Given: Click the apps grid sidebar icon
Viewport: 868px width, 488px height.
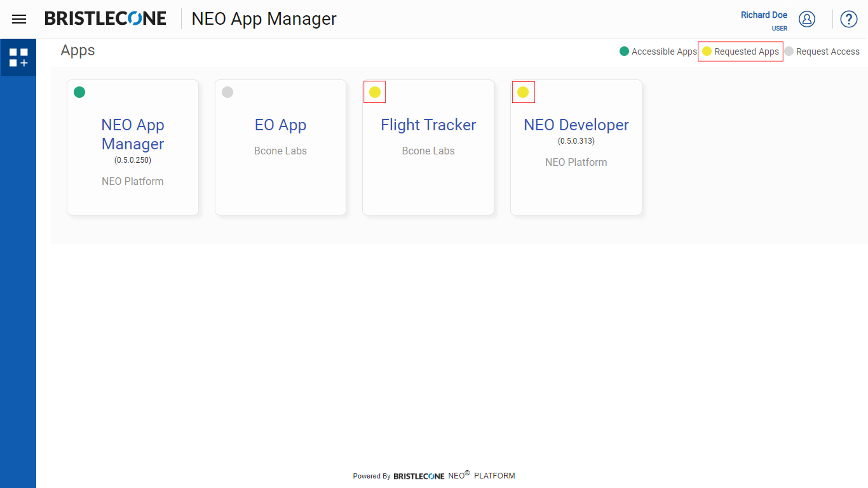Looking at the screenshot, I should tap(18, 57).
